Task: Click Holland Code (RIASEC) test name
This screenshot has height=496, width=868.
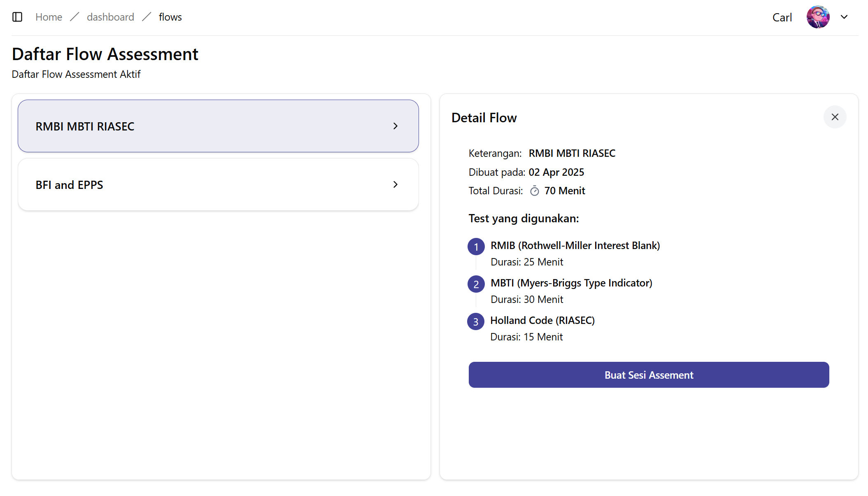Action: point(542,320)
